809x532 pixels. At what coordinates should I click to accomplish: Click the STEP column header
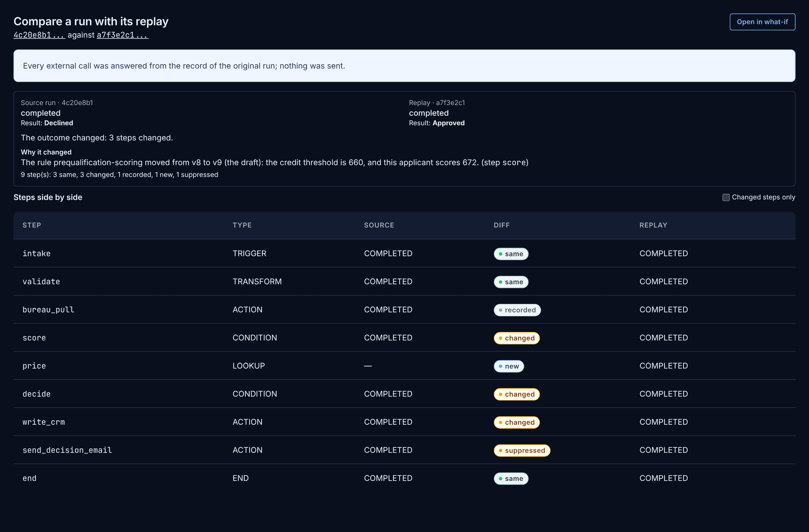pyautogui.click(x=32, y=225)
